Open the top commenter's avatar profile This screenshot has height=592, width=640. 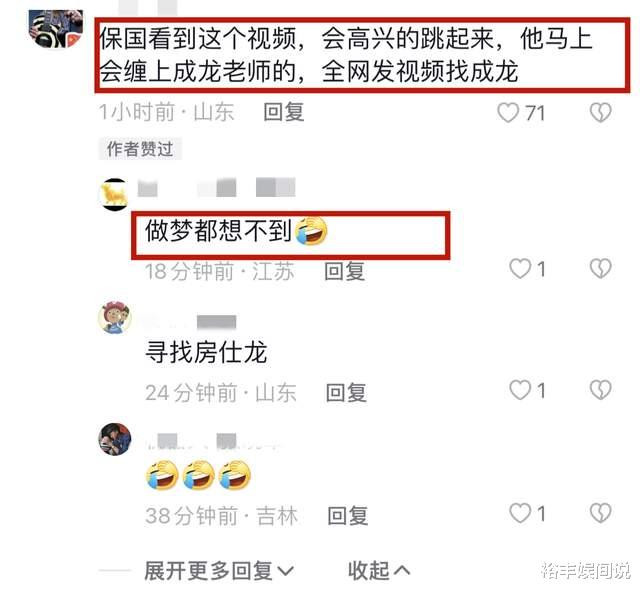coord(56,29)
